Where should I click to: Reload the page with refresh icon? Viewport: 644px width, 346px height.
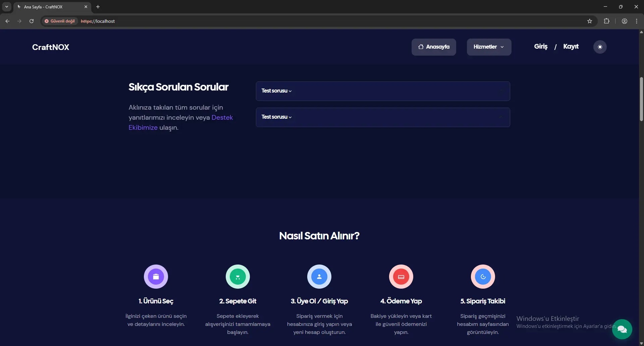click(32, 21)
